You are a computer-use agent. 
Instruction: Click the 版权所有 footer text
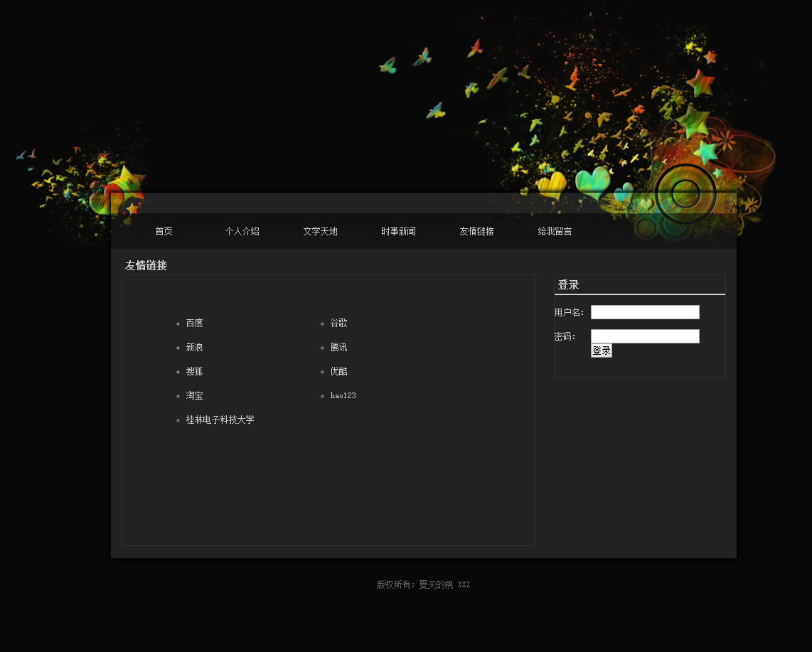click(x=423, y=584)
